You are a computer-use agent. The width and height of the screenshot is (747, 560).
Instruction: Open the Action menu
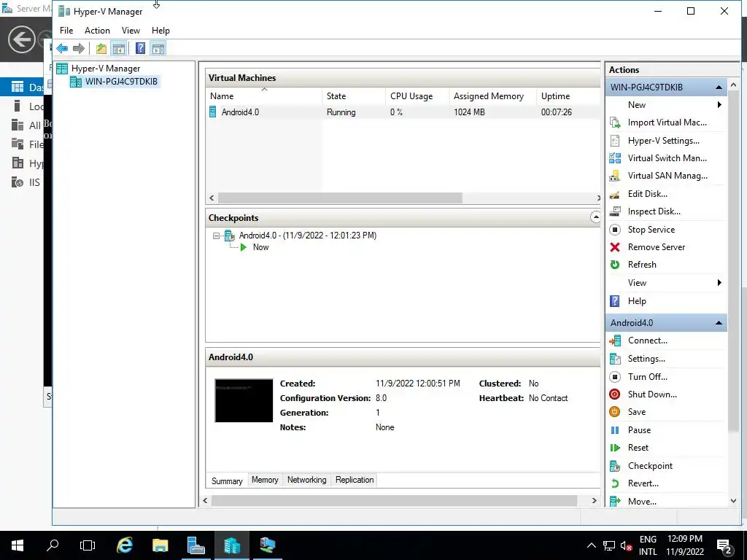tap(97, 31)
